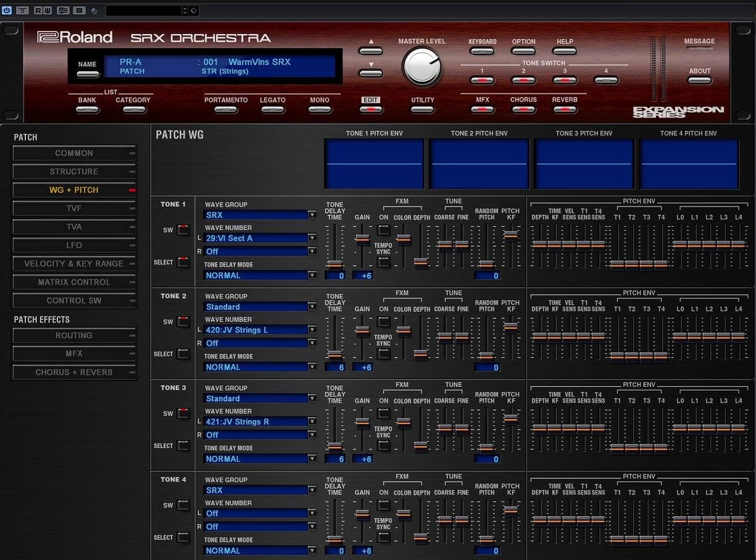756x560 pixels.
Task: Open the STRUCTURE patch page
Action: [x=74, y=172]
